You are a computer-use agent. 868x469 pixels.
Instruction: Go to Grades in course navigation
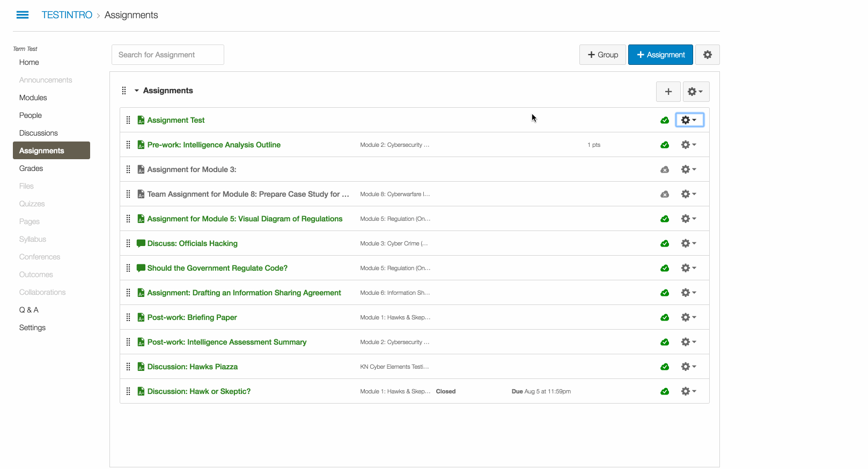[31, 168]
